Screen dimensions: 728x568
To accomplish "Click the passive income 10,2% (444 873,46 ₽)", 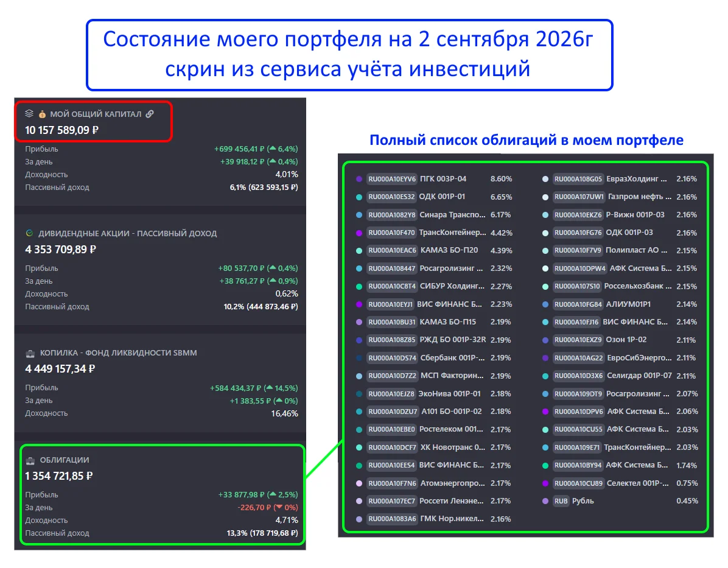I will 261,306.
